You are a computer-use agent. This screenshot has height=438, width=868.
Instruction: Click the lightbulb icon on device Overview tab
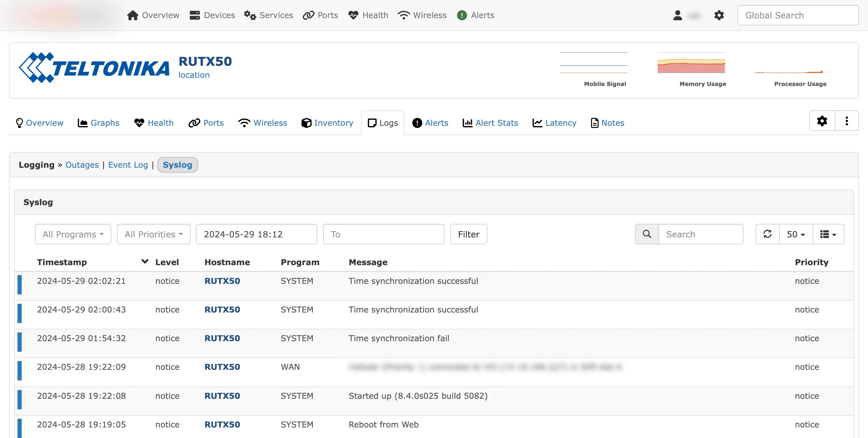click(19, 123)
